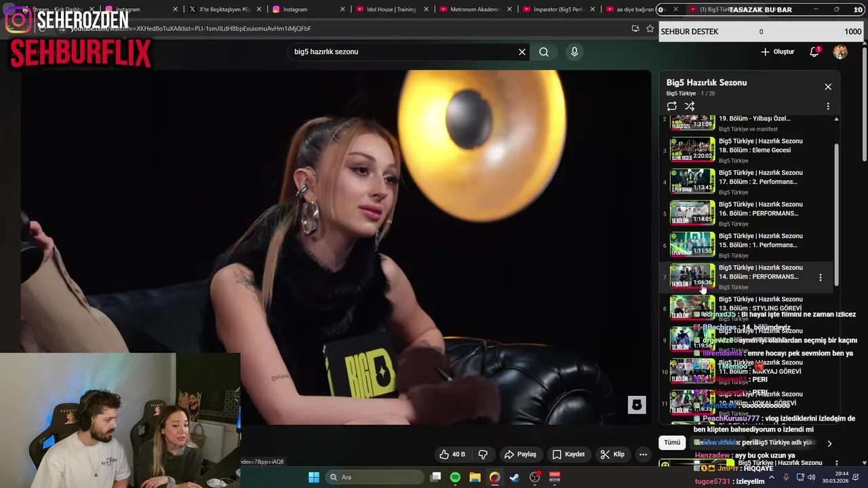The width and height of the screenshot is (868, 488).
Task: Click the page URL in address bar
Action: (191, 28)
